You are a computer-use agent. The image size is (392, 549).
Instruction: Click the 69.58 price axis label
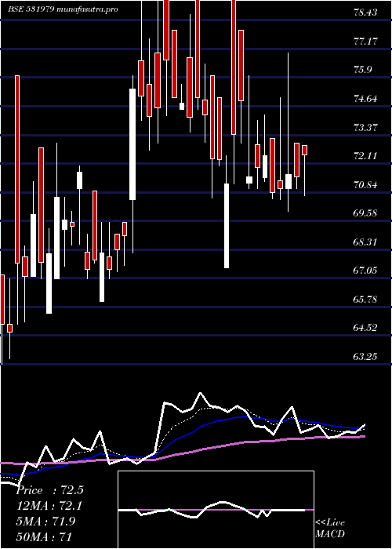pos(365,213)
